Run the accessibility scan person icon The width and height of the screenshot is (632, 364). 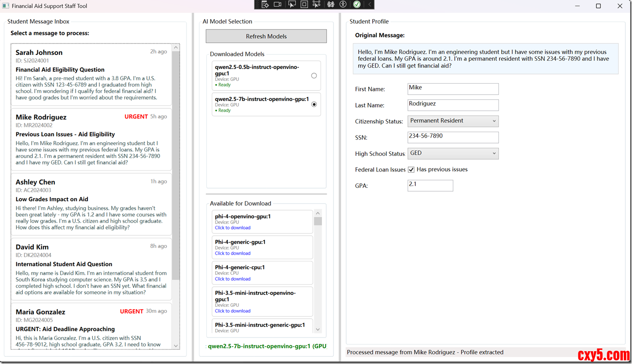coord(343,5)
